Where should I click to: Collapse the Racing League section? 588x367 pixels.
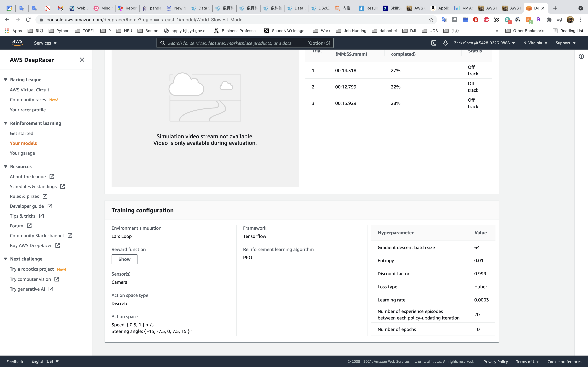pyautogui.click(x=6, y=80)
